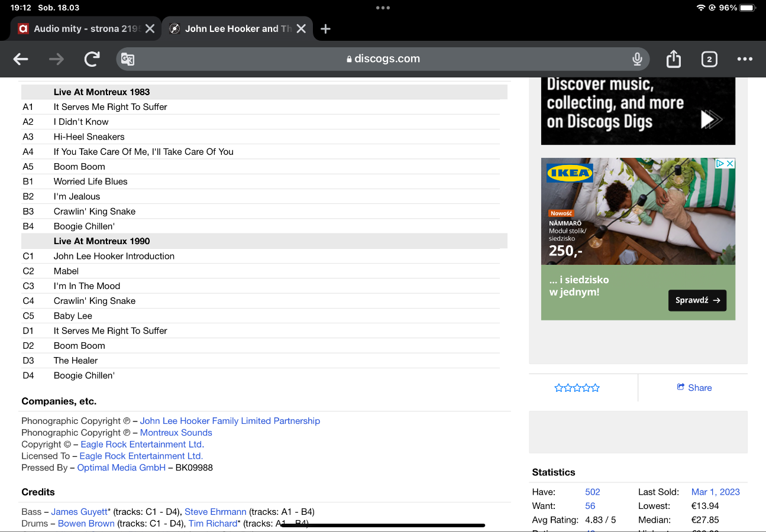Open a new browser tab
The height and width of the screenshot is (532, 766).
coord(325,29)
